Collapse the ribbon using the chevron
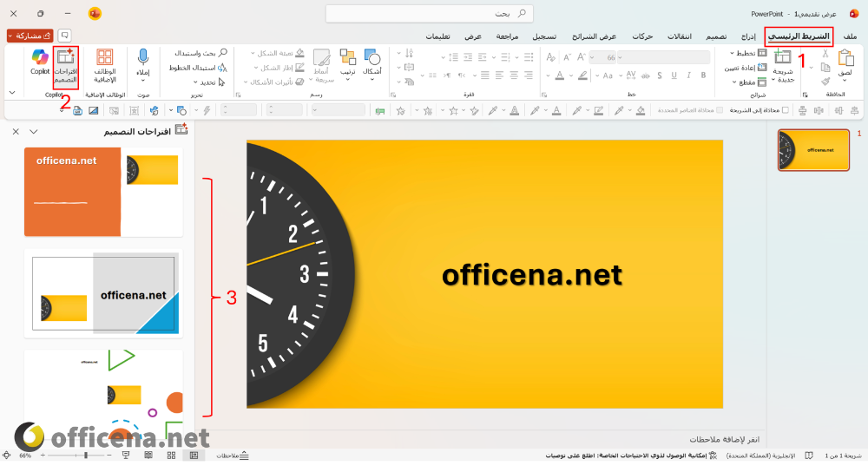 pyautogui.click(x=12, y=93)
